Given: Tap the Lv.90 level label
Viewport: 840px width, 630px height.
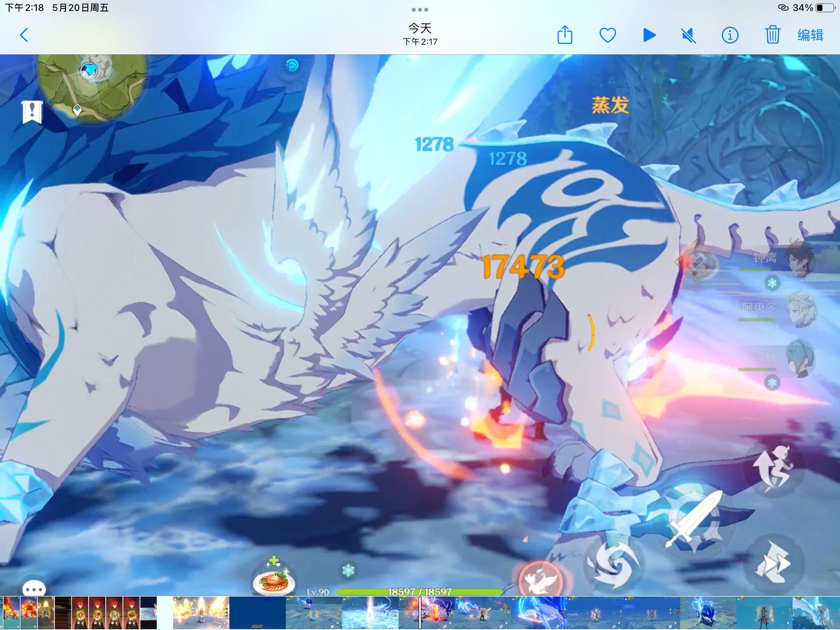Looking at the screenshot, I should pyautogui.click(x=318, y=591).
